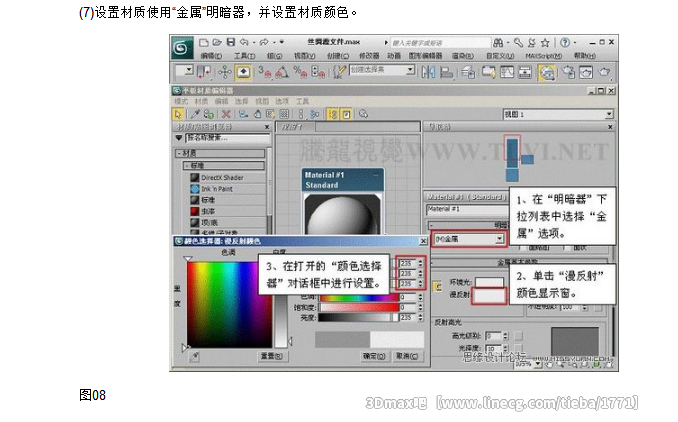Save the file with the floppy disk icon
Screen dimensions: 678x422
tap(230, 42)
